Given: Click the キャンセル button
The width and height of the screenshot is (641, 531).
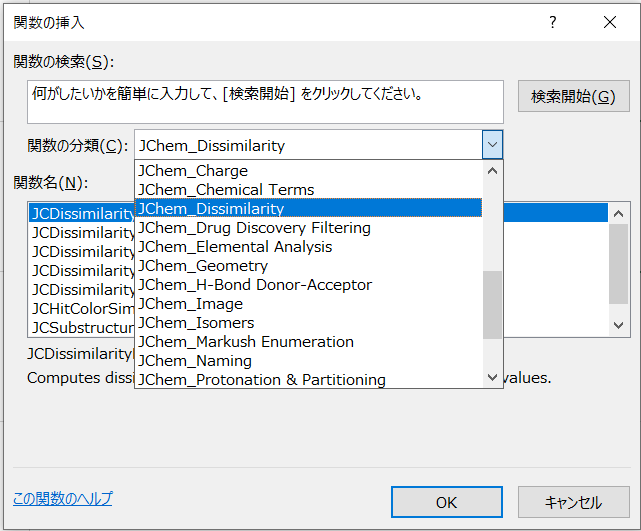Looking at the screenshot, I should (574, 502).
